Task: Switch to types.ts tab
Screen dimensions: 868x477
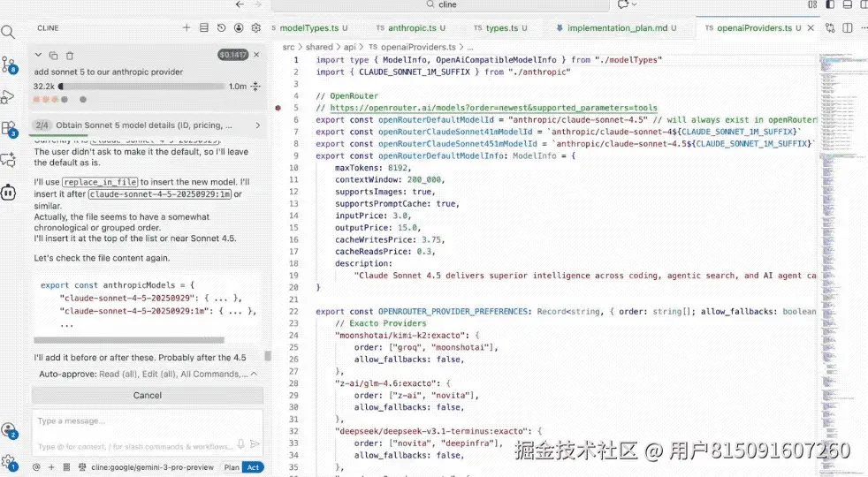Action: tap(501, 27)
